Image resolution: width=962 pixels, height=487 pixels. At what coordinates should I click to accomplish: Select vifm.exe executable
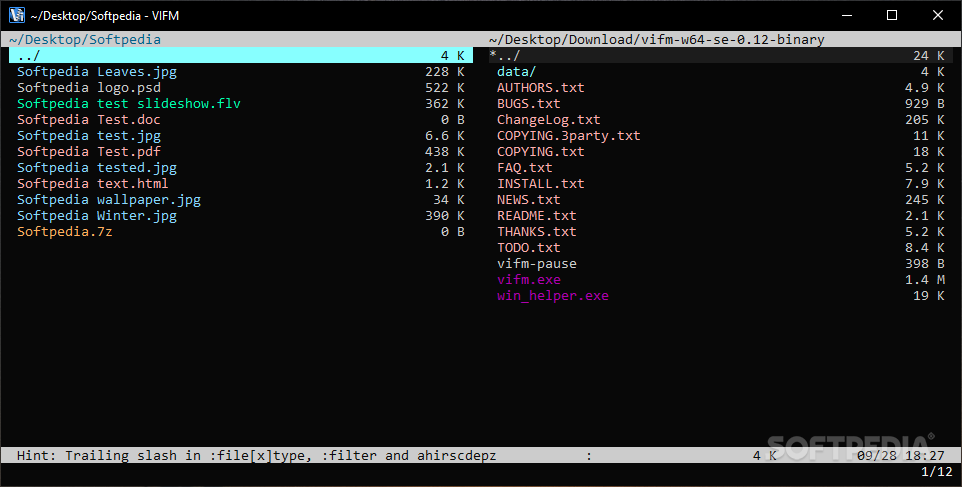tap(529, 279)
